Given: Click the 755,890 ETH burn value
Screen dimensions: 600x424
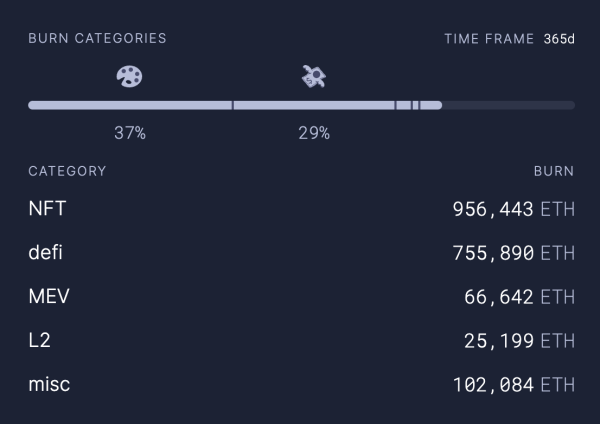Looking at the screenshot, I should tap(513, 253).
